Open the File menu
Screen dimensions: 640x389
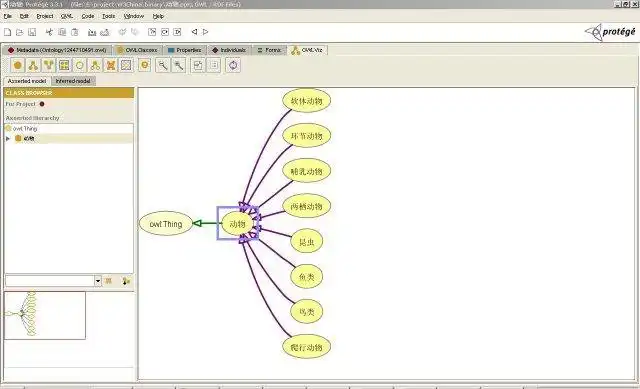click(8, 16)
